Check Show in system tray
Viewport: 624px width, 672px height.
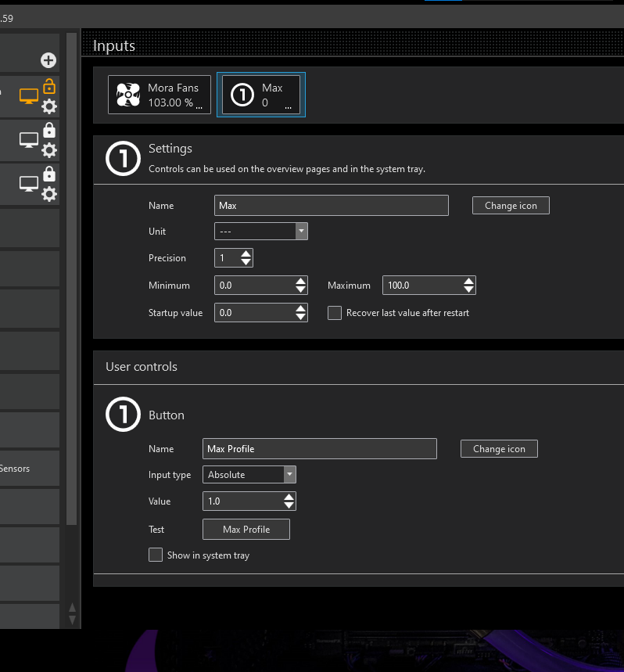point(156,555)
